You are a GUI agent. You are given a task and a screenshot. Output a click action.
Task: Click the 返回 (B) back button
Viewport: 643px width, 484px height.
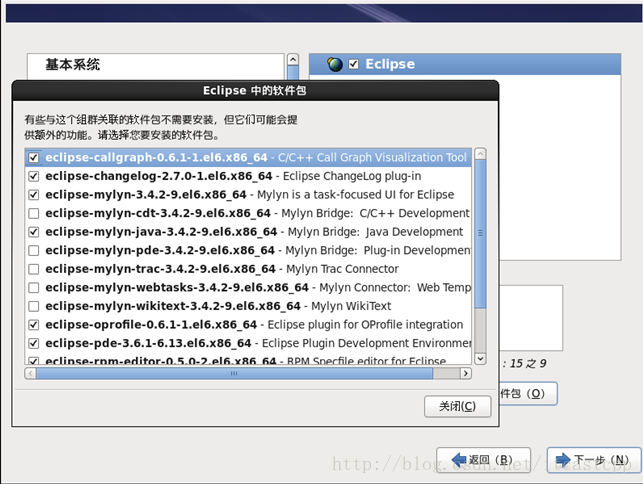pos(483,460)
